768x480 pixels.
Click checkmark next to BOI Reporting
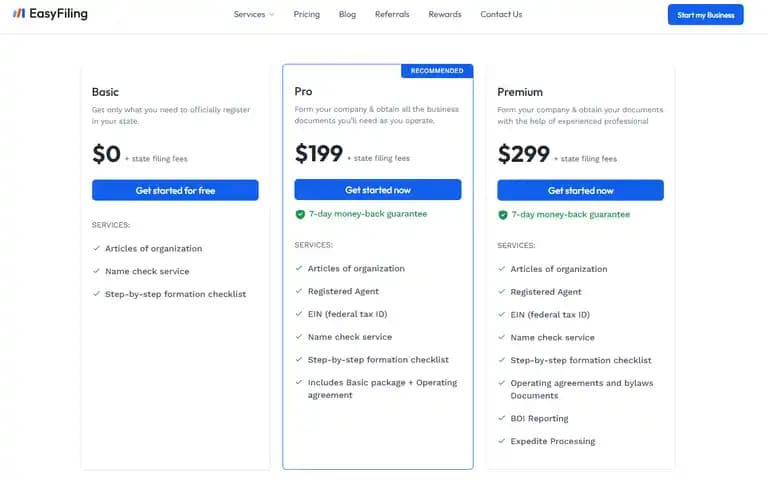pos(502,418)
